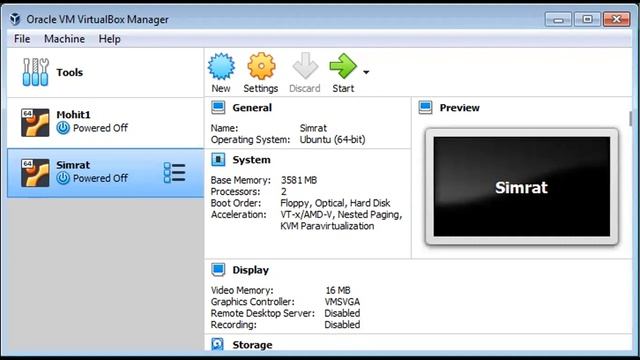The width and height of the screenshot is (640, 360).
Task: Open the Display section header link
Action: click(x=251, y=270)
